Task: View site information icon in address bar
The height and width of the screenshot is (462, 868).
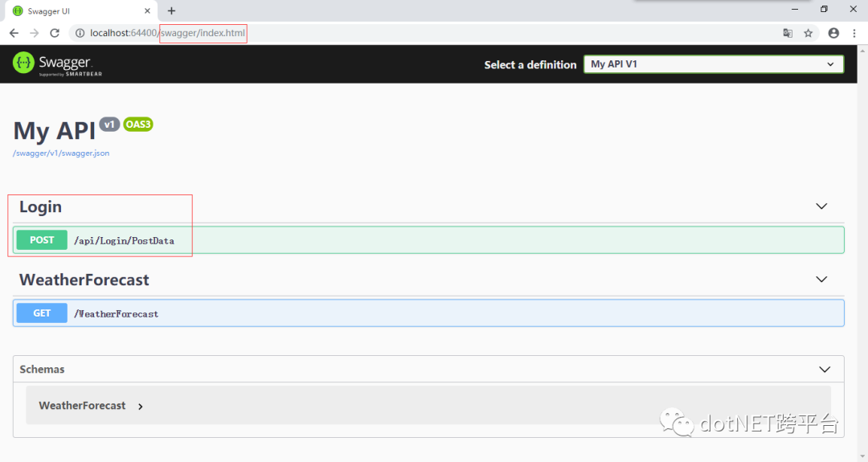Action: [x=80, y=33]
